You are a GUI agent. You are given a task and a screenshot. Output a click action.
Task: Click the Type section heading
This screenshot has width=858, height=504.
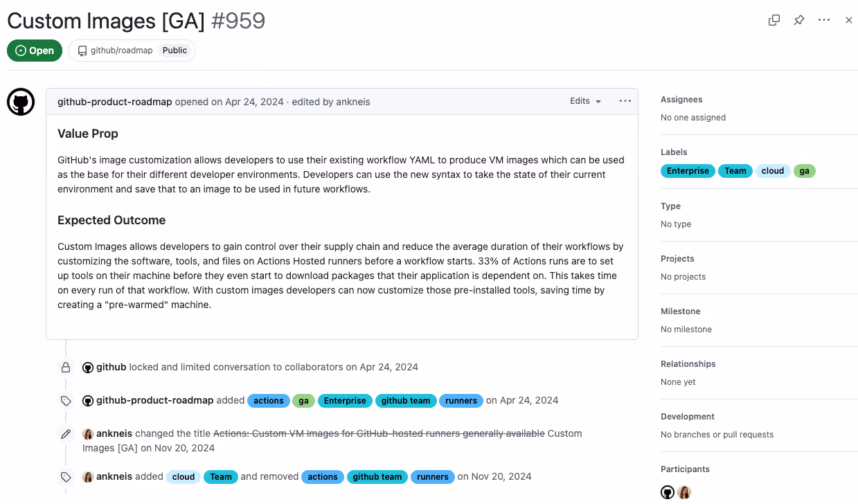(670, 206)
